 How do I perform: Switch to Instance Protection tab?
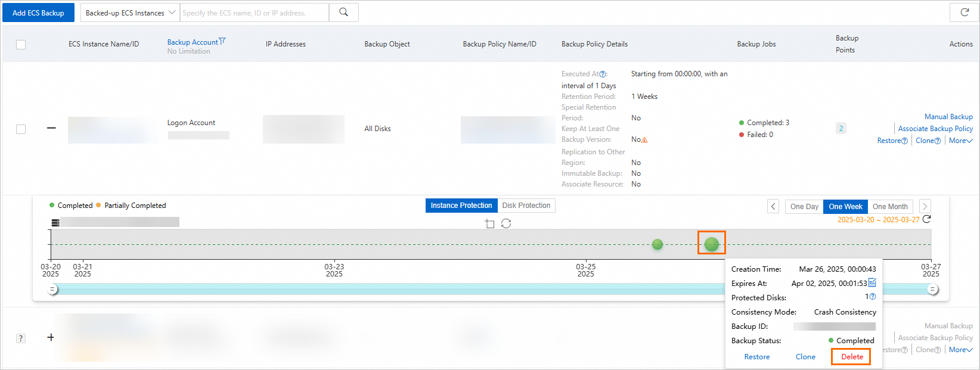click(461, 206)
